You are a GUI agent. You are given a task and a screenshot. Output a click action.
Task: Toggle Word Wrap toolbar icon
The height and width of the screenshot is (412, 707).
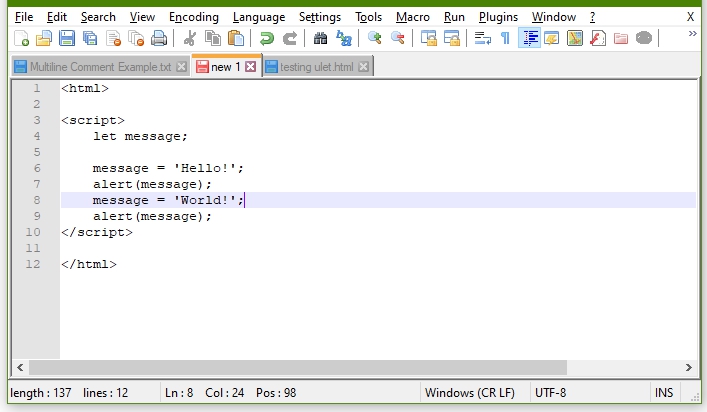click(482, 38)
